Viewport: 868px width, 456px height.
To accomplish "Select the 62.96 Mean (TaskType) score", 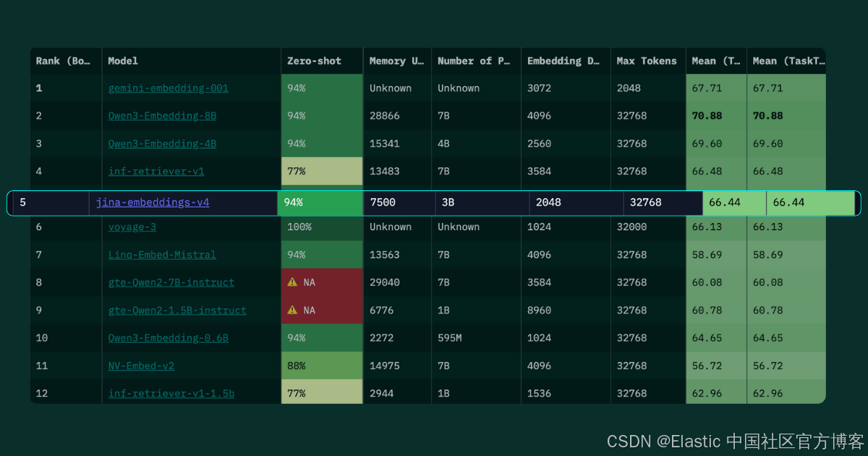I will pyautogui.click(x=768, y=394).
